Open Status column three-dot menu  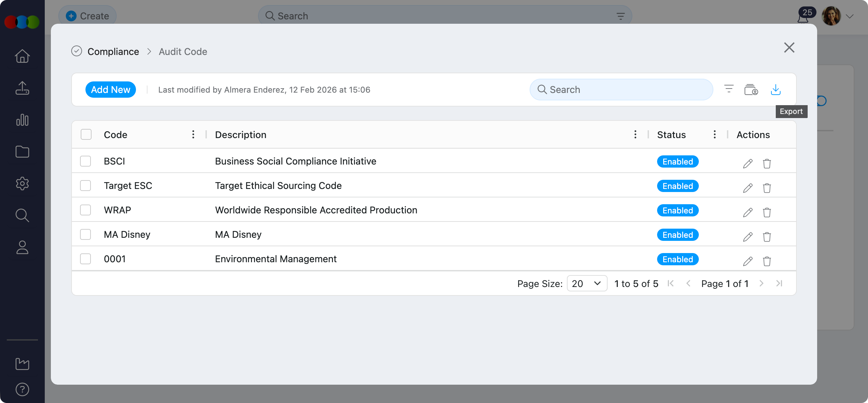point(714,134)
